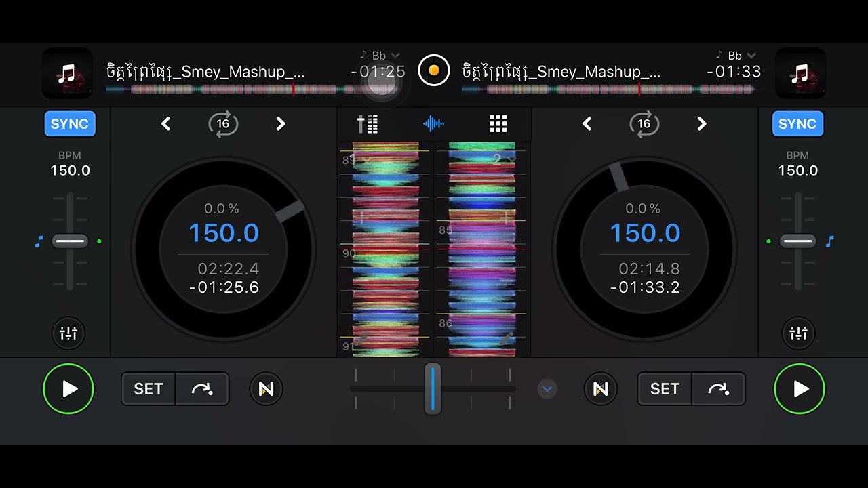868x488 pixels.
Task: Click left deck remaining time -01:25.6
Action: coord(224,287)
